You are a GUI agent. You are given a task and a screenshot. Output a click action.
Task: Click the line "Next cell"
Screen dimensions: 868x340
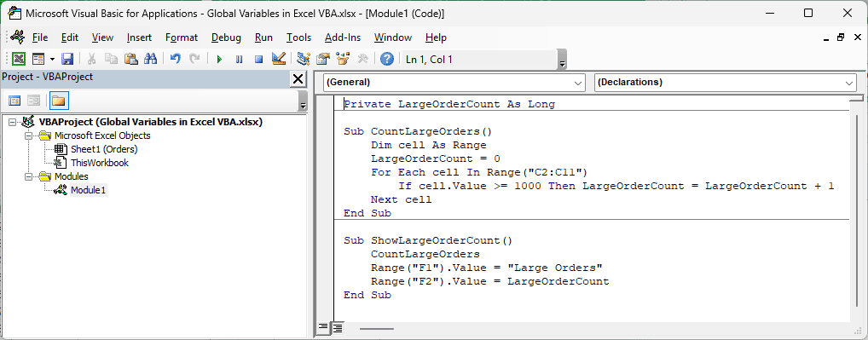tap(401, 199)
